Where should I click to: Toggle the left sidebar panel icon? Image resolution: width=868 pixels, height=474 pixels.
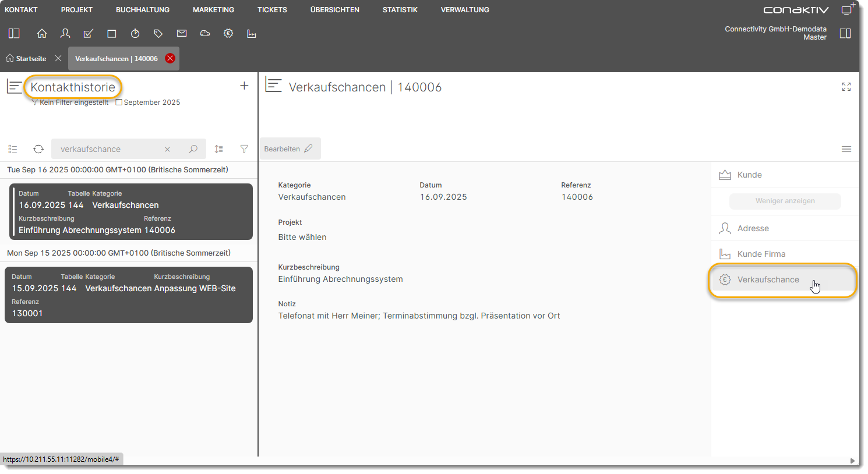(14, 34)
